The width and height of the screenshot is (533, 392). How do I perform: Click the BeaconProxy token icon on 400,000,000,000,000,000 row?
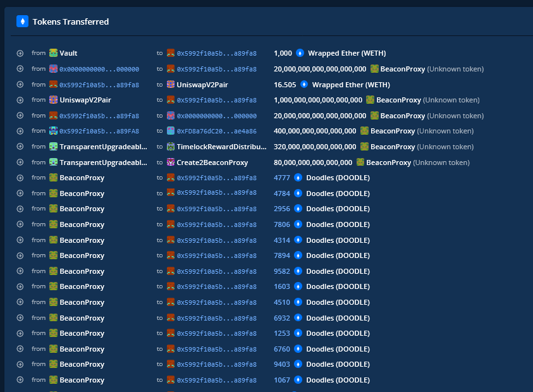364,131
